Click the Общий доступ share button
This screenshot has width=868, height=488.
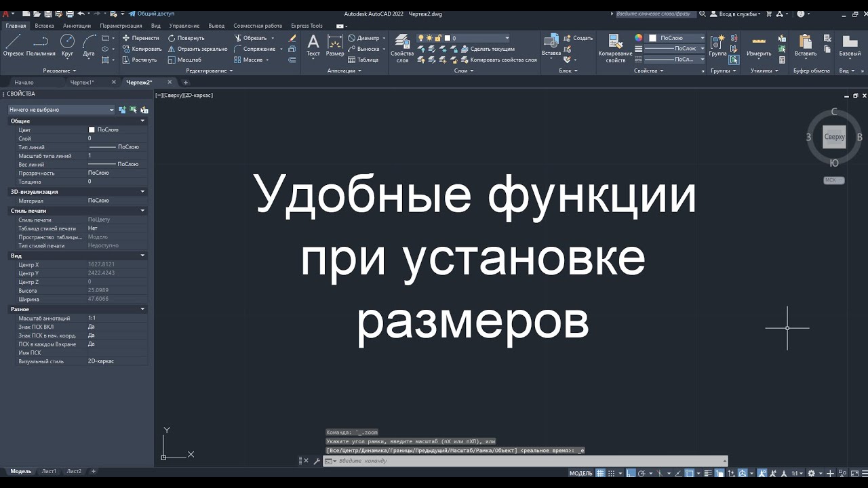[150, 14]
